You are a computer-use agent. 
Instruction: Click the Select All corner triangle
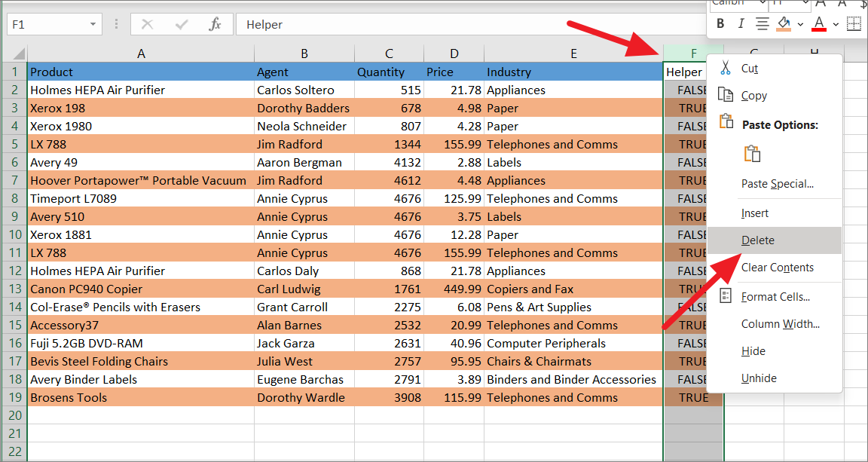tap(19, 54)
